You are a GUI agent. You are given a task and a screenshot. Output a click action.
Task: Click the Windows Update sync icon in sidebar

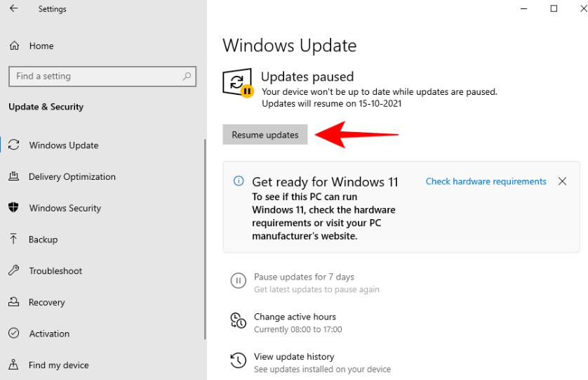tap(14, 145)
